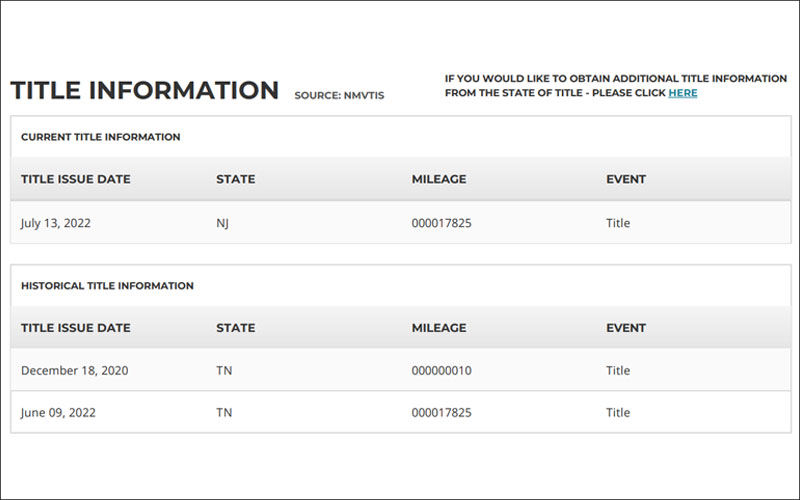This screenshot has width=800, height=500.
Task: Click the 000000010 mileage value
Action: [441, 370]
